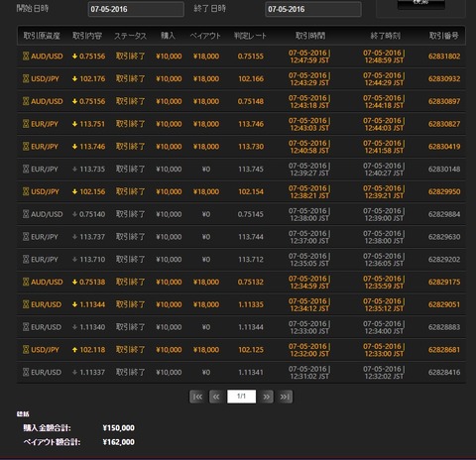This screenshot has width=476, height=460.
Task: Go to the previous results page
Action: point(216,397)
